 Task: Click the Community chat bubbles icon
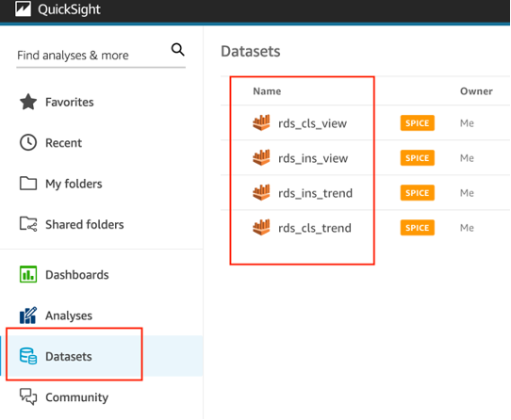(x=28, y=396)
